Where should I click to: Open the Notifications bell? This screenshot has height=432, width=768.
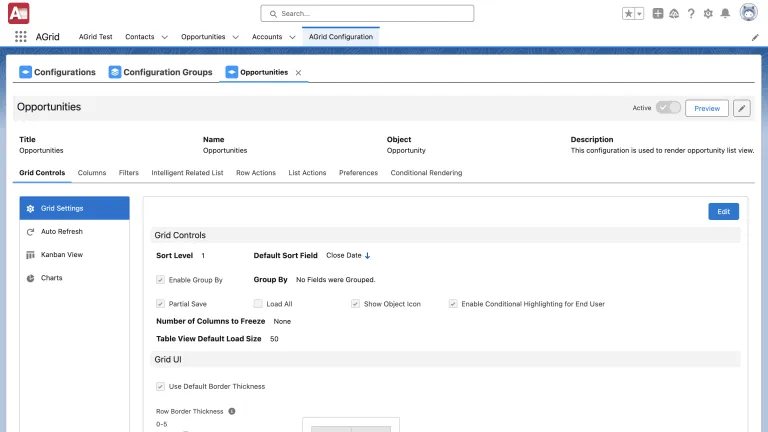point(725,14)
